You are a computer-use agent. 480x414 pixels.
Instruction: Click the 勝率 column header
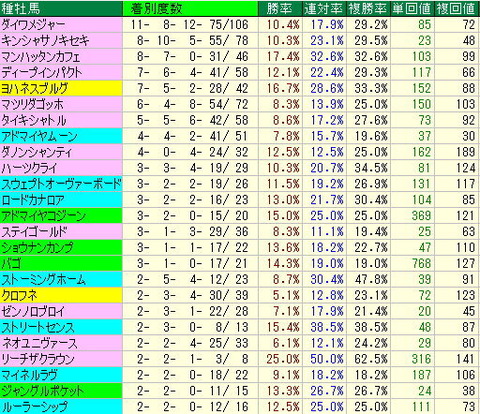[280, 8]
